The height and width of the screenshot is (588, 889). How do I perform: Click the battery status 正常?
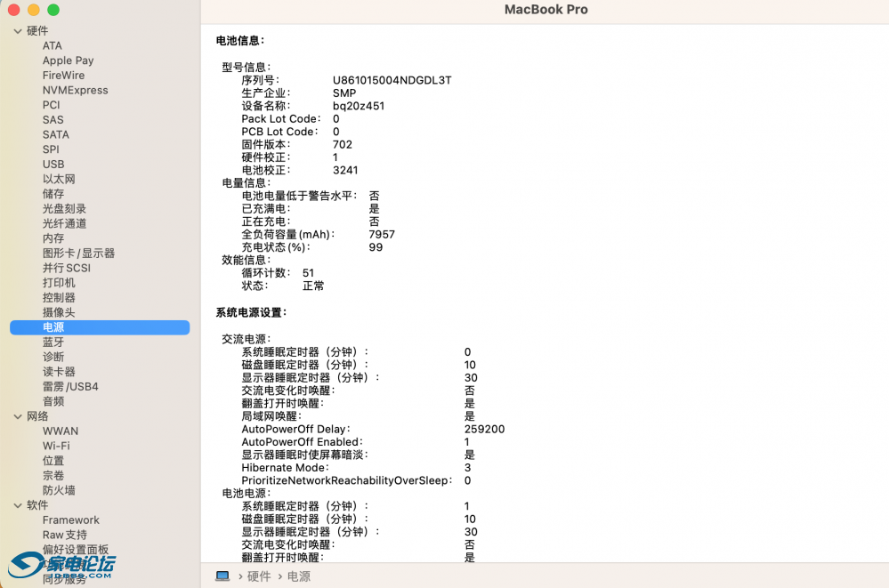tap(313, 286)
